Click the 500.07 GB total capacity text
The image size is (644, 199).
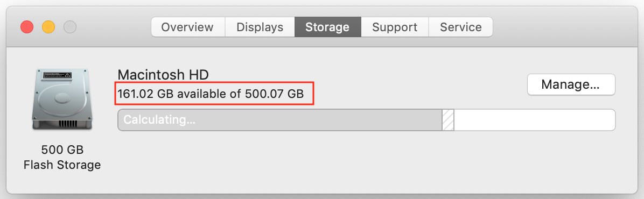point(275,94)
